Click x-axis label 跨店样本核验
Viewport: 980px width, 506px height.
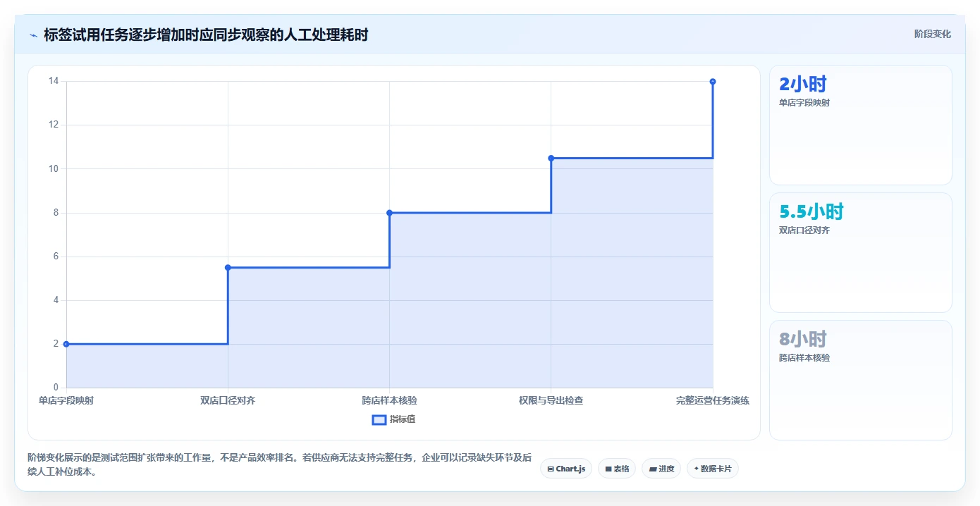389,400
